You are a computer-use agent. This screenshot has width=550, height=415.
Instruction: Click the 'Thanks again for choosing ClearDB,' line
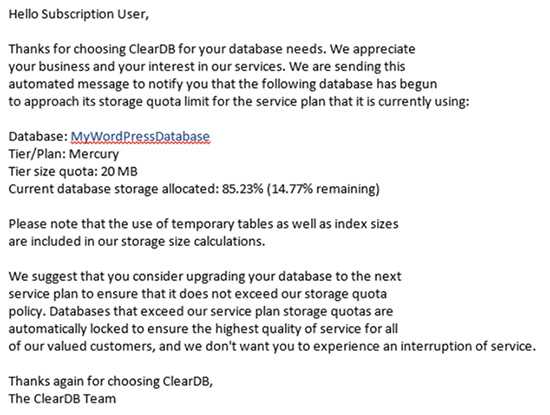[x=111, y=381]
